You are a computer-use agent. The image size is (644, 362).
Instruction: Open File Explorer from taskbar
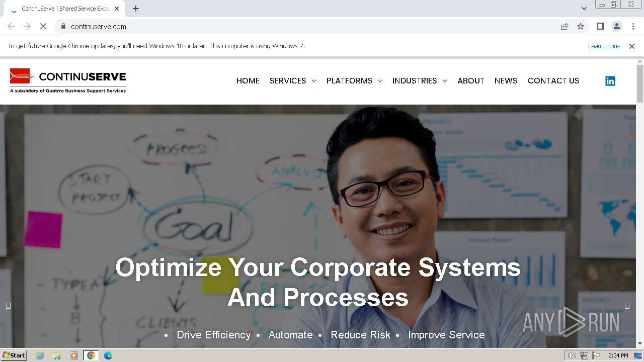click(57, 355)
